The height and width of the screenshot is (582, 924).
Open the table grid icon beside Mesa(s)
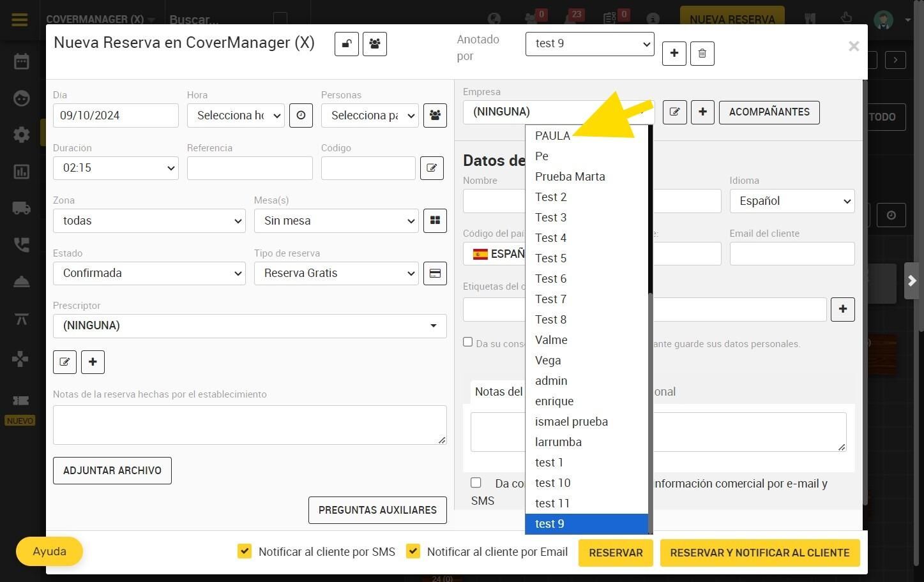[x=435, y=221]
